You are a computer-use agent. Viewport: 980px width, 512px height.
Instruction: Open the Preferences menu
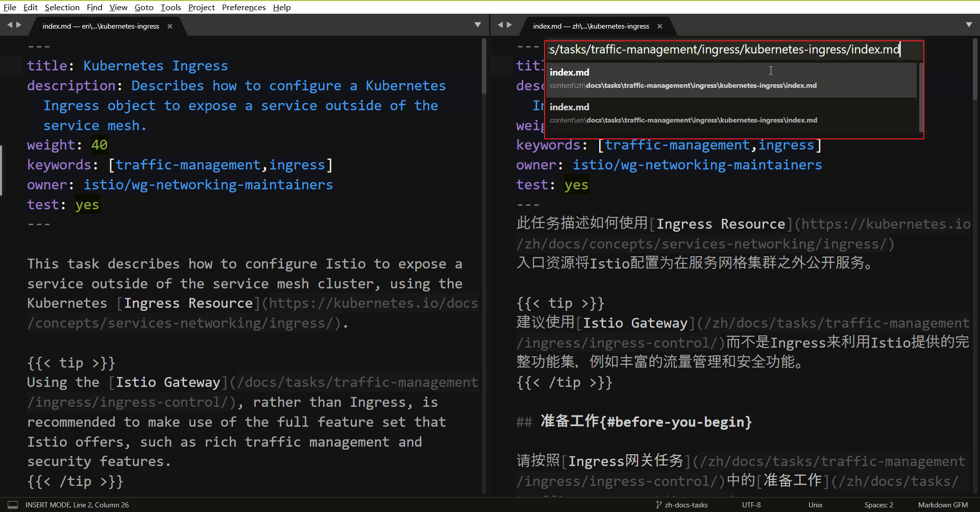coord(243,7)
